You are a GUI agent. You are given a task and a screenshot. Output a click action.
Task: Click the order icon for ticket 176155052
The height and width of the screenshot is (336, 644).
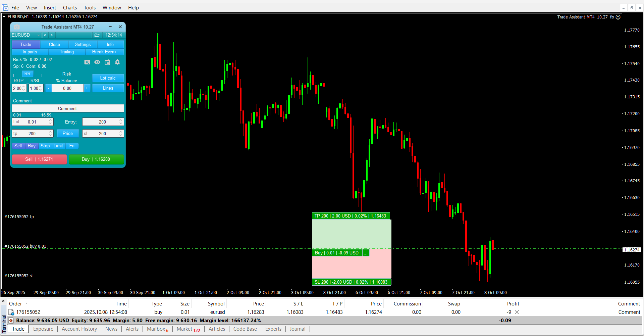pos(11,312)
